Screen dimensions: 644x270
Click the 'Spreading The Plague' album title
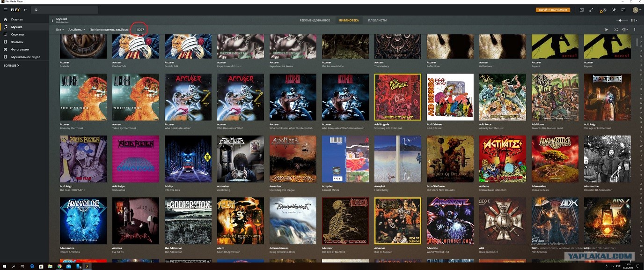[x=282, y=190]
